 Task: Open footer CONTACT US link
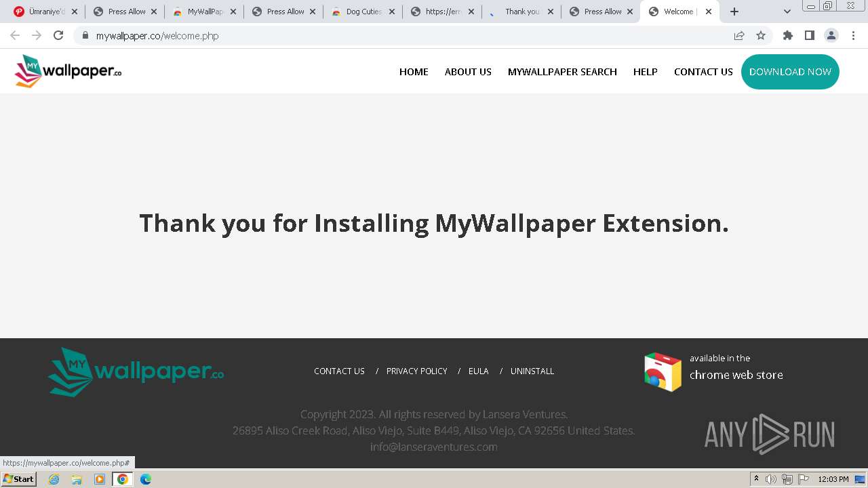(339, 371)
